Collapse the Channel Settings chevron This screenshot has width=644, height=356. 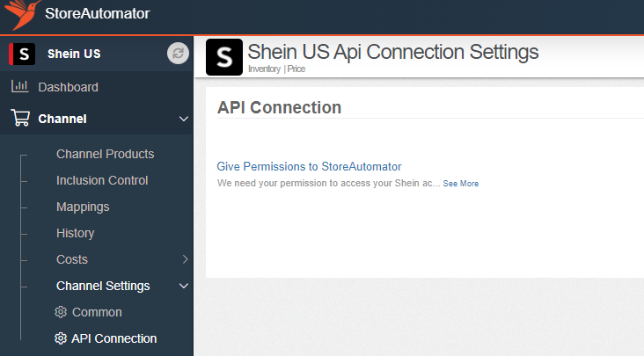click(x=184, y=286)
